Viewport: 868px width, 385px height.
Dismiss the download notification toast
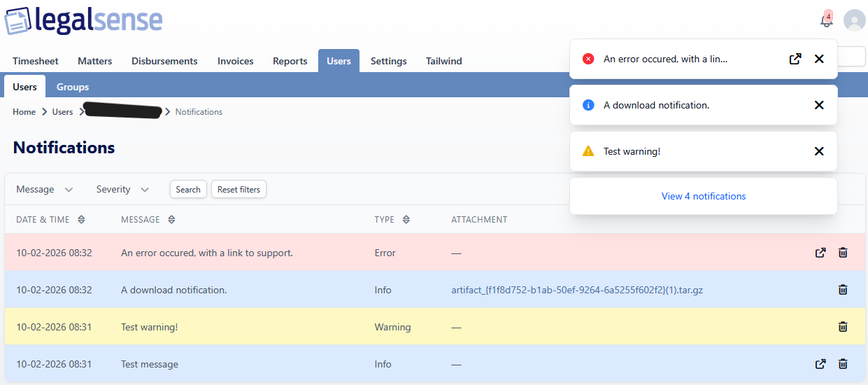[x=819, y=105]
